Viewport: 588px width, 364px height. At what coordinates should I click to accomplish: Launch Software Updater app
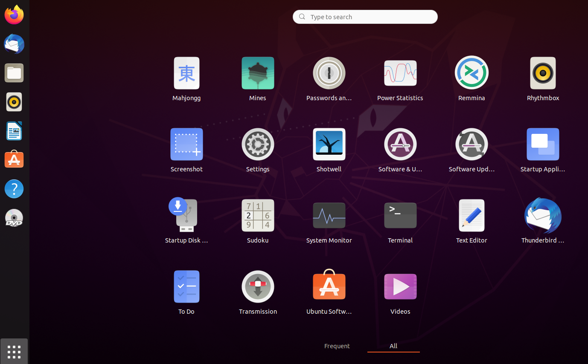472,144
